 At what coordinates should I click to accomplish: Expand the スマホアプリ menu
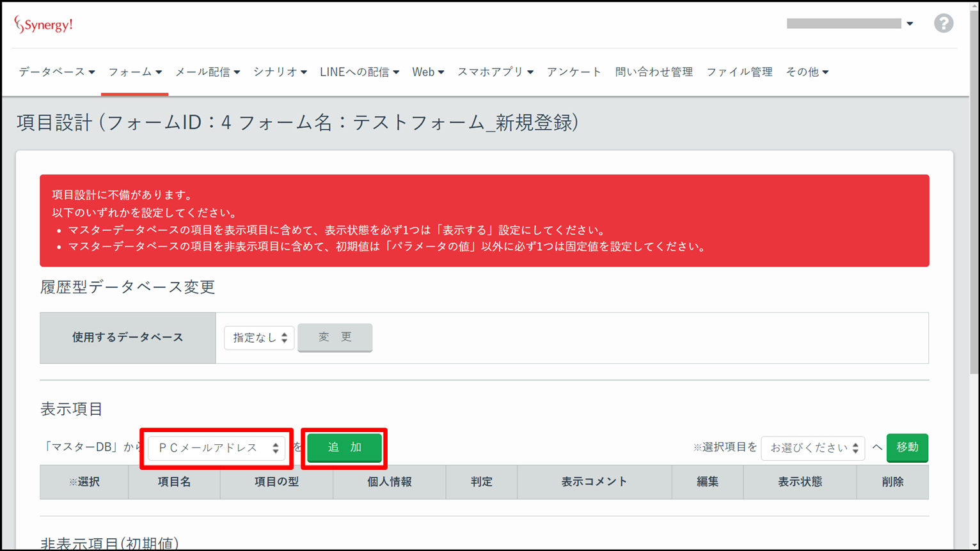click(x=494, y=72)
